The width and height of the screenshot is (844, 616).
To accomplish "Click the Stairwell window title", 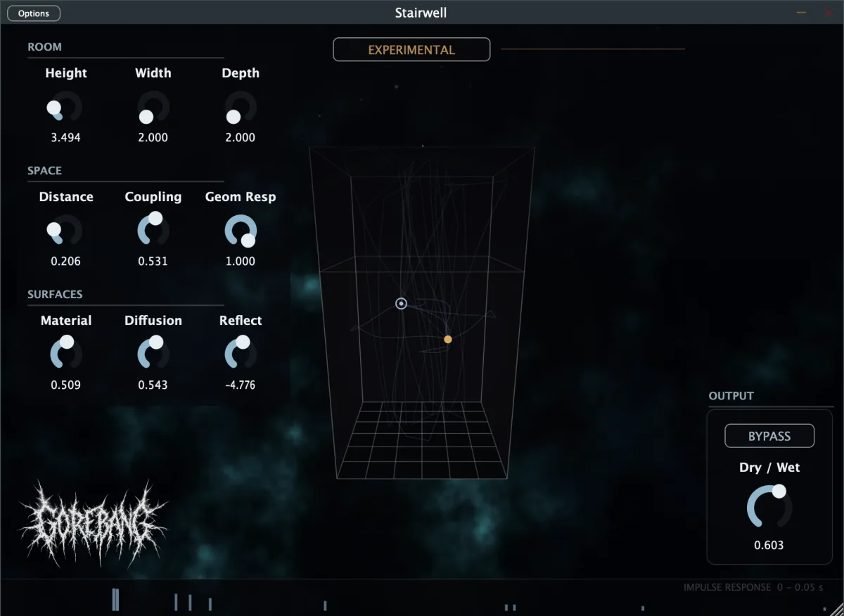I will 421,13.
